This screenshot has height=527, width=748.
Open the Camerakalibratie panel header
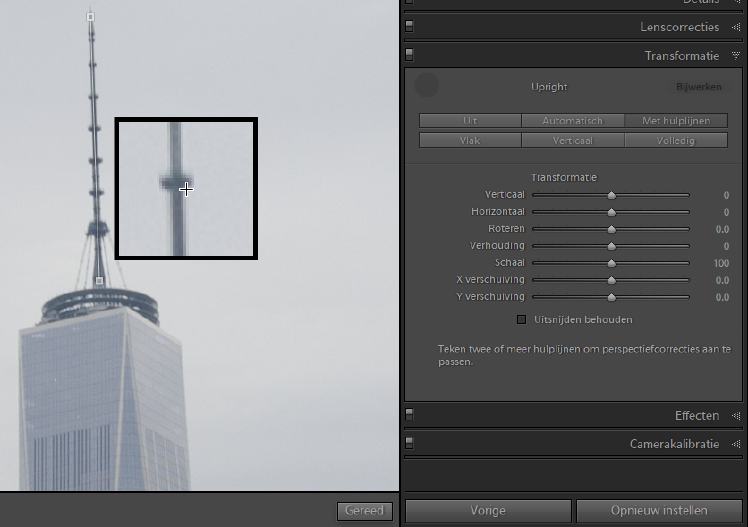pos(674,444)
